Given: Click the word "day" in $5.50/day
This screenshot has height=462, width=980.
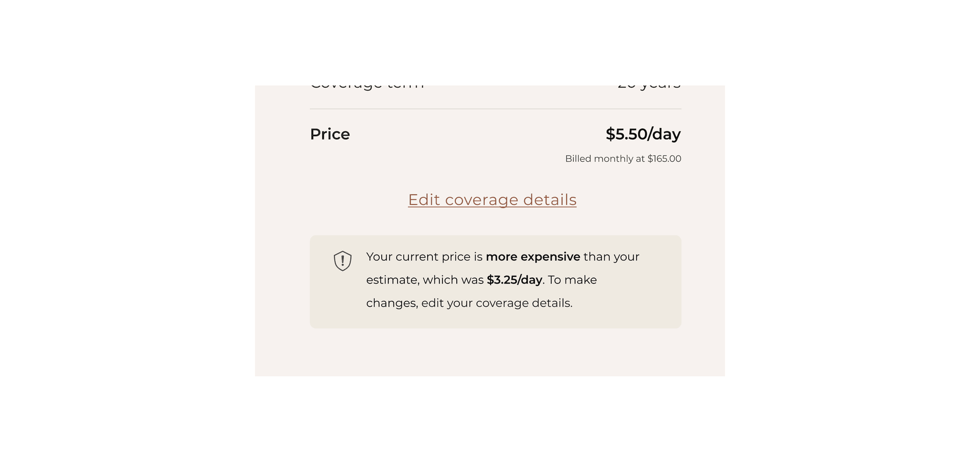Looking at the screenshot, I should click(x=666, y=134).
